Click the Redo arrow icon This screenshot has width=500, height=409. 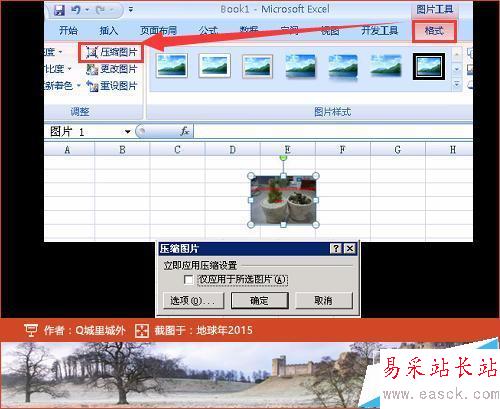coord(100,10)
